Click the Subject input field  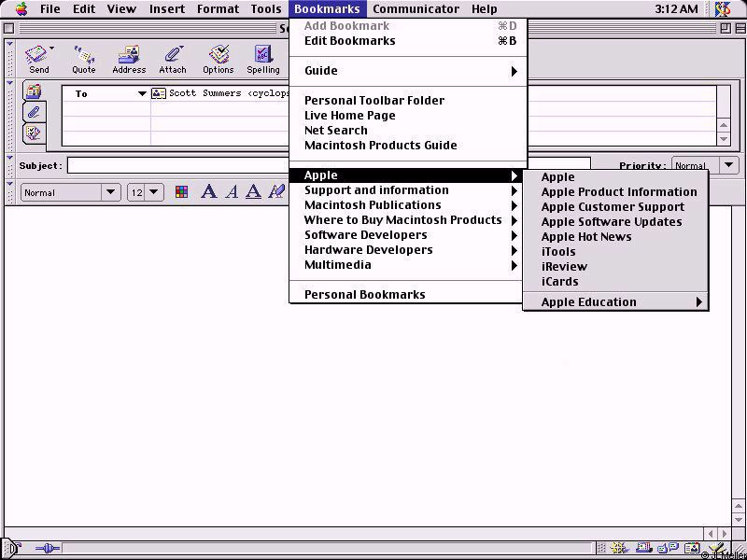(329, 165)
